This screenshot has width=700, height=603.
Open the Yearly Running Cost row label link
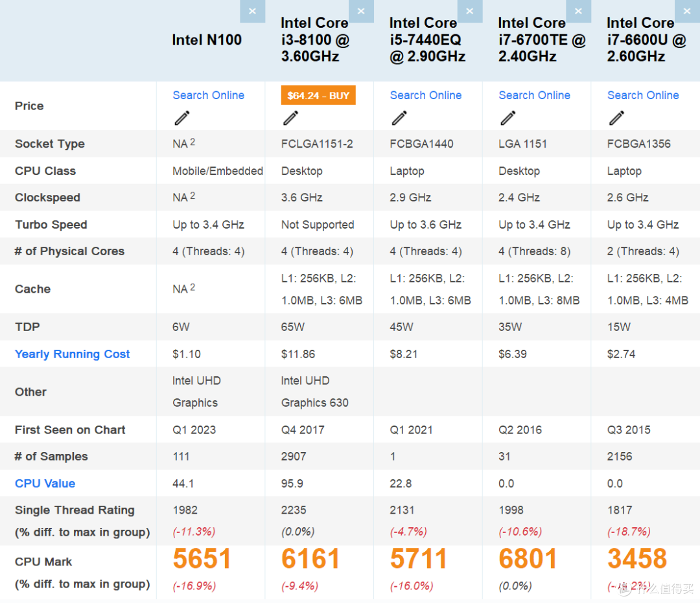72,354
